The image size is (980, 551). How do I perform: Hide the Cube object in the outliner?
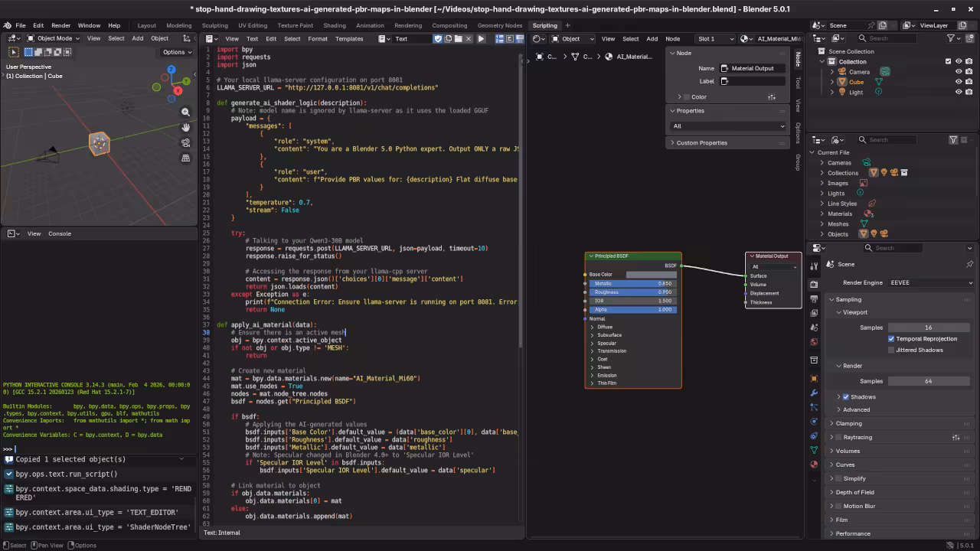pos(958,82)
